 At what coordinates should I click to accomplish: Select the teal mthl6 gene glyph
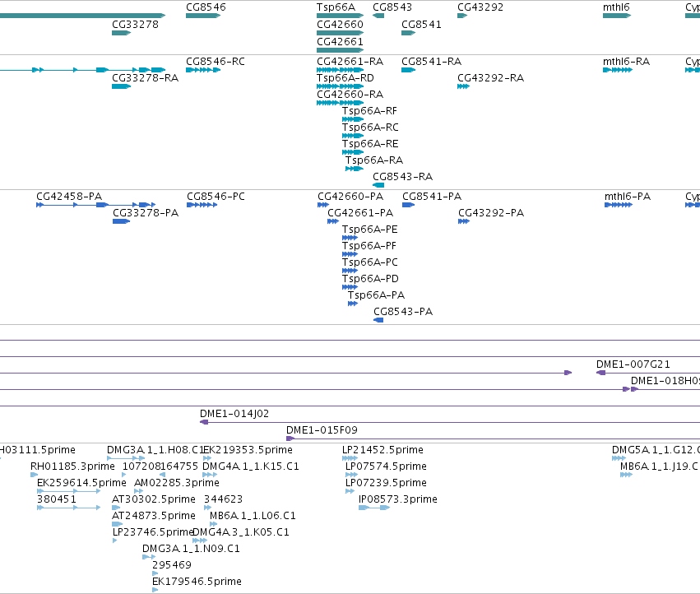click(617, 16)
